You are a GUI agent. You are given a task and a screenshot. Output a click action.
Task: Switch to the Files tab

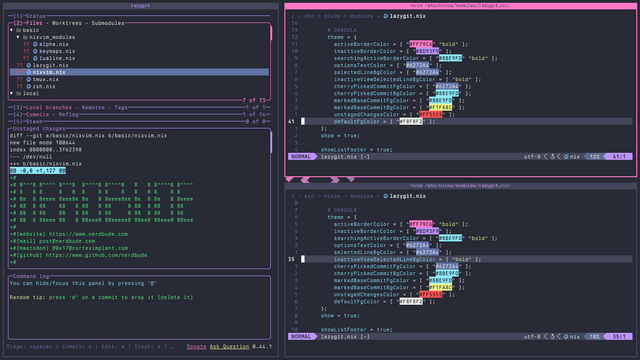coord(34,23)
